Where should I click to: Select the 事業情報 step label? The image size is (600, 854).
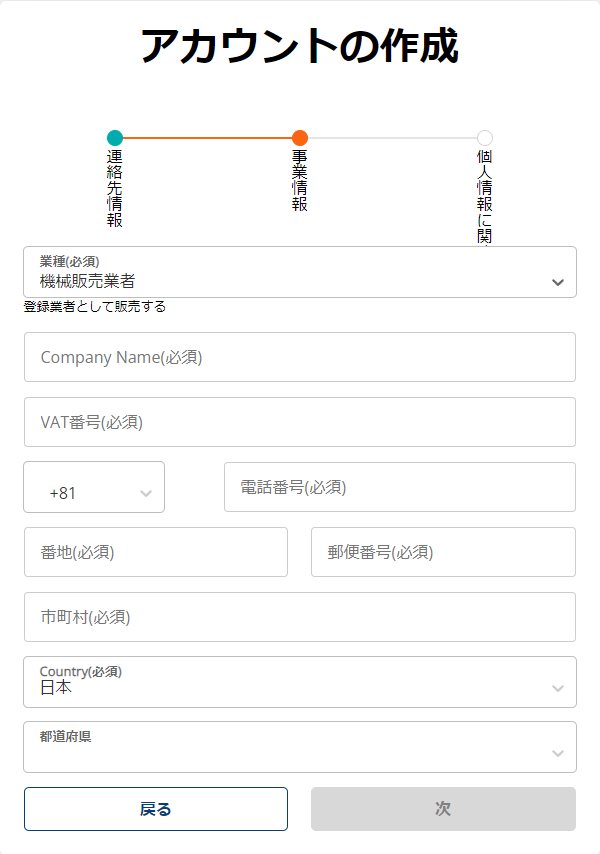300,180
